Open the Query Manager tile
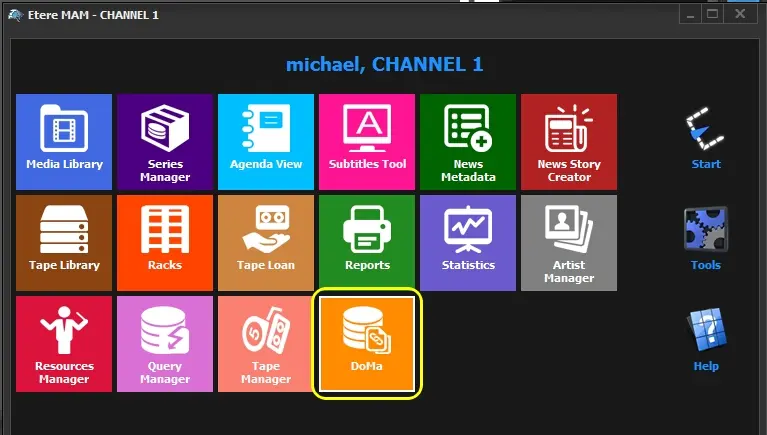 pos(165,343)
